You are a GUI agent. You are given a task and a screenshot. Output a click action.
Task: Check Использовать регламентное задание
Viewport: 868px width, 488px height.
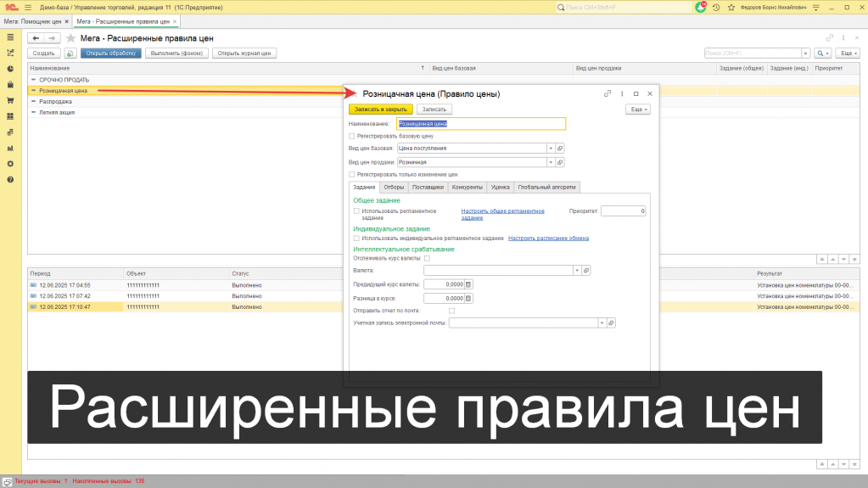pyautogui.click(x=356, y=211)
